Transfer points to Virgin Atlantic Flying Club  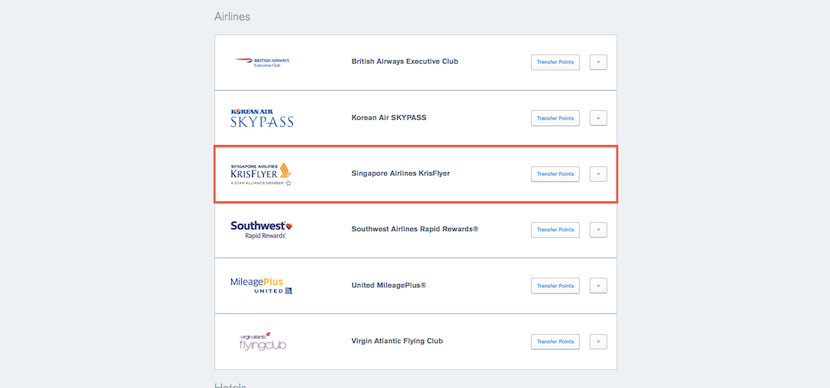tap(555, 341)
